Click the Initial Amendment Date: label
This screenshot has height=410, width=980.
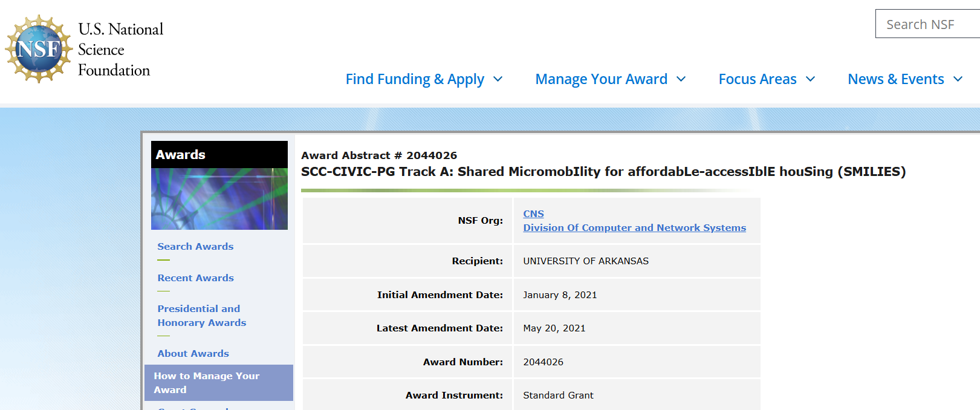440,294
